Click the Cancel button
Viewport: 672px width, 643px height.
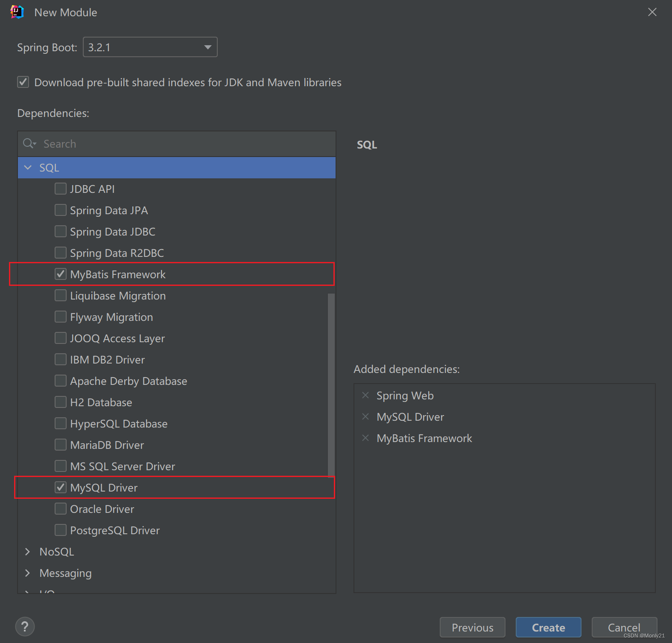coord(624,627)
